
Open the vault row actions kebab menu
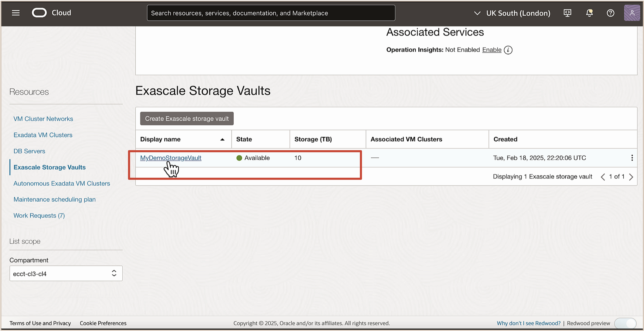point(632,158)
